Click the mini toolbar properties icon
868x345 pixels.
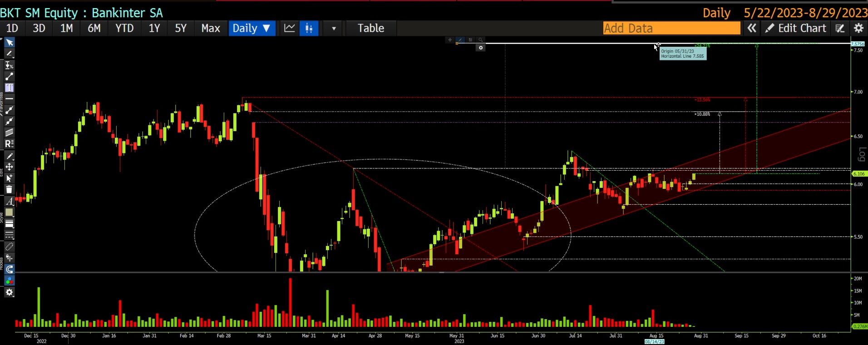point(470,40)
